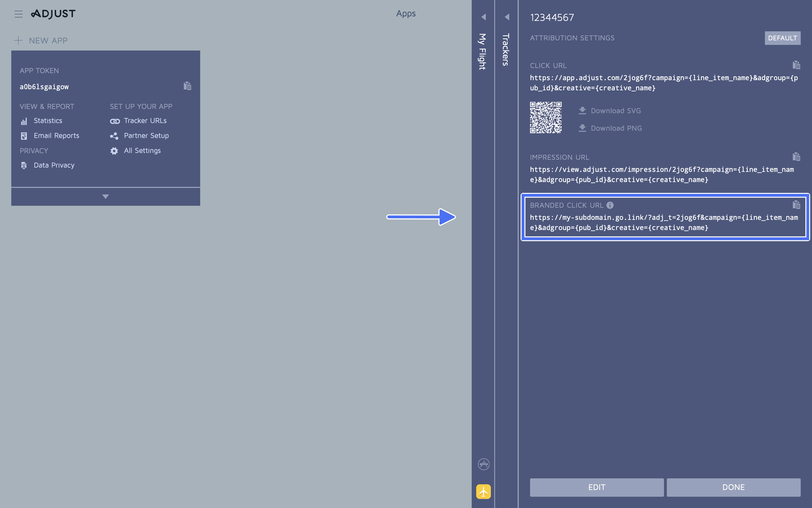Viewport: 812px width, 508px height.
Task: Click the All Settings gear icon
Action: (x=114, y=151)
